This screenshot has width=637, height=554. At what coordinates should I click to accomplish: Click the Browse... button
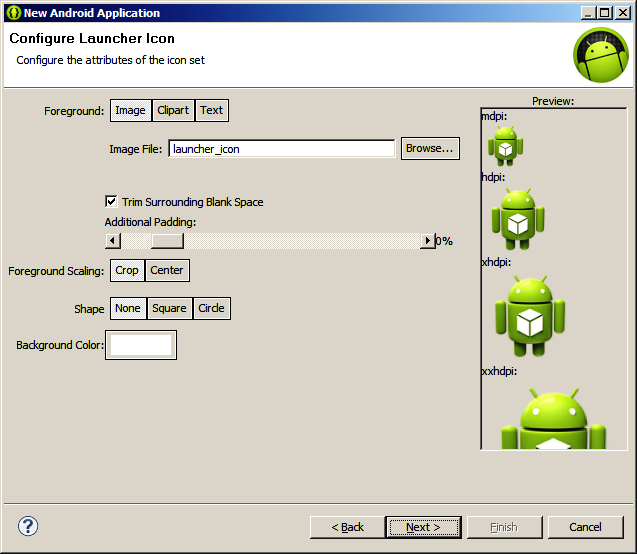click(430, 148)
